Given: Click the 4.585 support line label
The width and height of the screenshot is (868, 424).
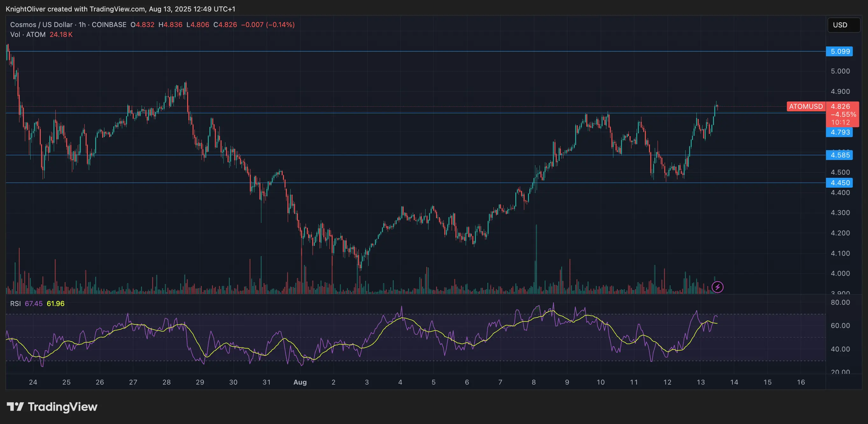Looking at the screenshot, I should click(x=840, y=155).
